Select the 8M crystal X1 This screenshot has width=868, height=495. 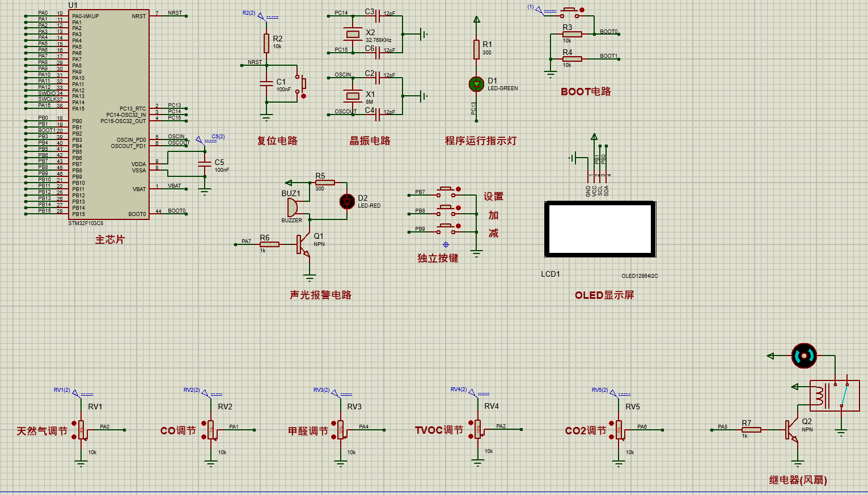pyautogui.click(x=353, y=96)
